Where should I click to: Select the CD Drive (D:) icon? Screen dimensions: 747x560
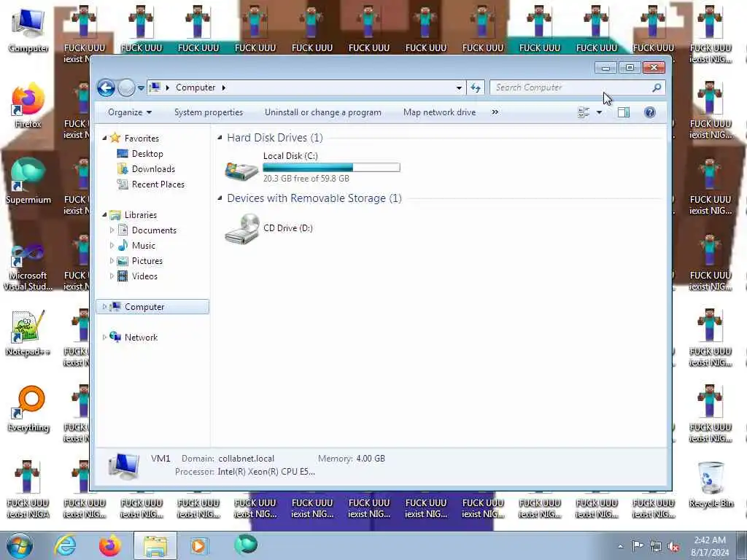pyautogui.click(x=242, y=228)
